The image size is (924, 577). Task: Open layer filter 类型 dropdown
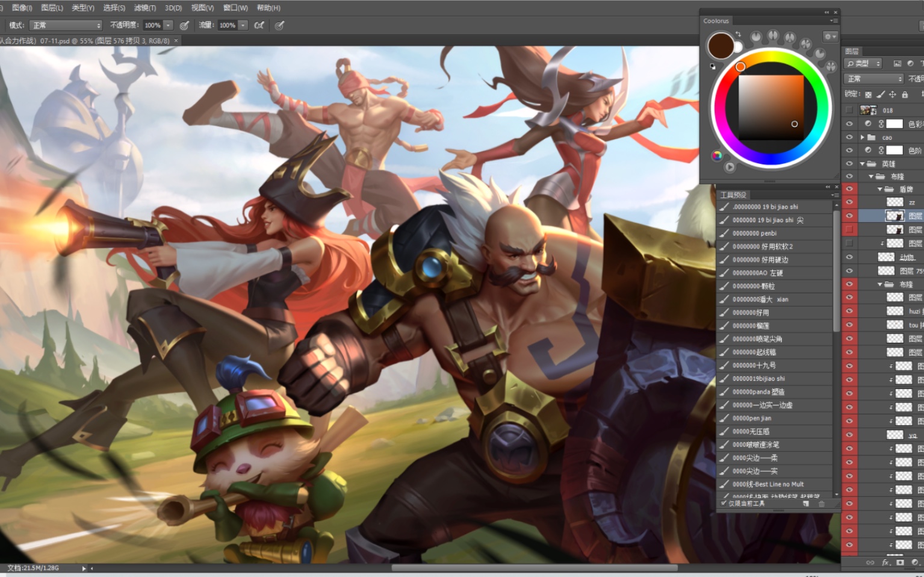coord(864,63)
